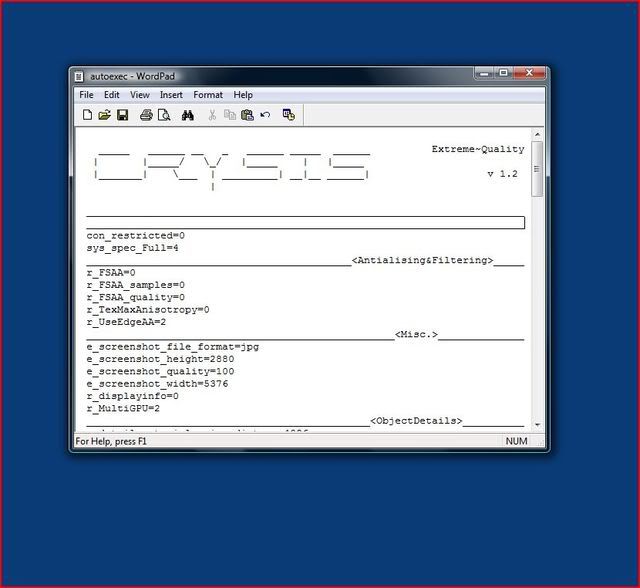640x588 pixels.
Task: Open the Format menu
Action: tap(208, 95)
